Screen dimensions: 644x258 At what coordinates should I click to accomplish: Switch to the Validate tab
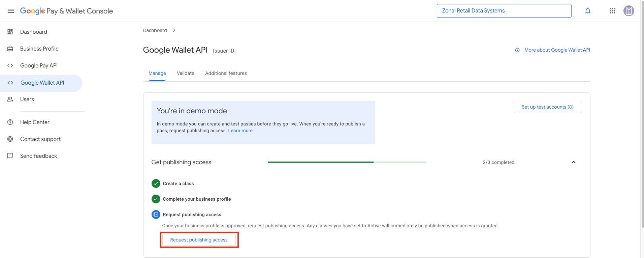186,73
